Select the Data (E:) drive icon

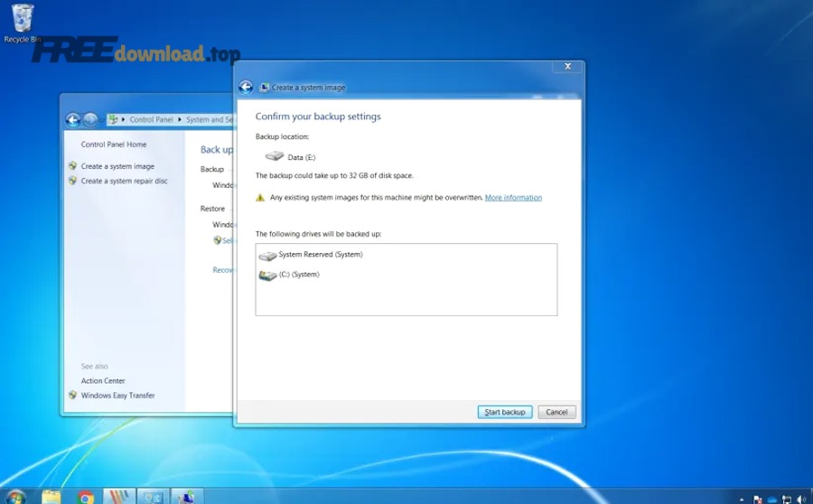click(x=275, y=156)
